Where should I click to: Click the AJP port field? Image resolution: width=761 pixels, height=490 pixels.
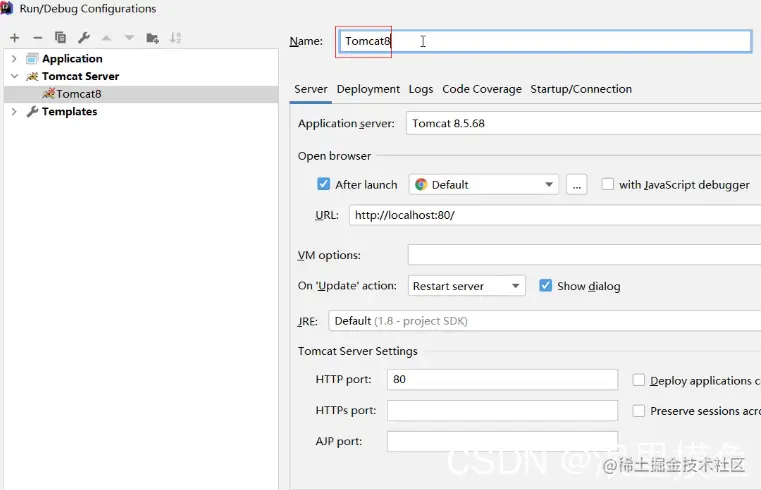(502, 441)
